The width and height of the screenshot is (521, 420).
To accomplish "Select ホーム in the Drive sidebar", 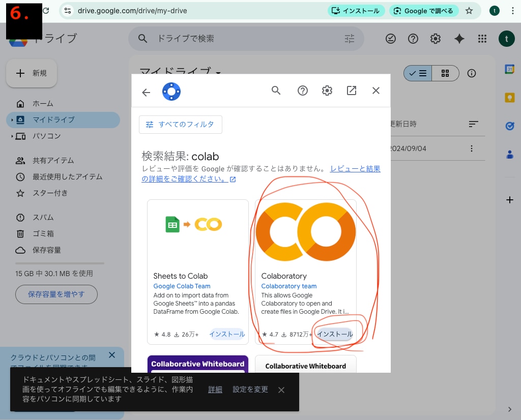I will tap(43, 103).
